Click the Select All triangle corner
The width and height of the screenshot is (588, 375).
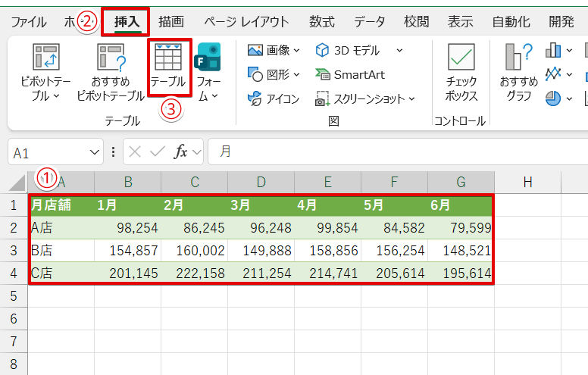[x=17, y=183]
